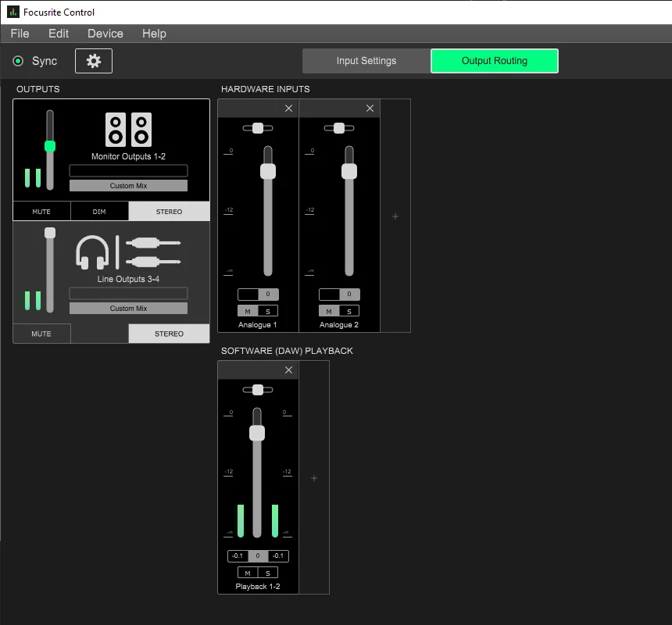This screenshot has height=625, width=672.
Task: Select the Line Outputs 3-4 headphones icon
Action: [x=92, y=252]
